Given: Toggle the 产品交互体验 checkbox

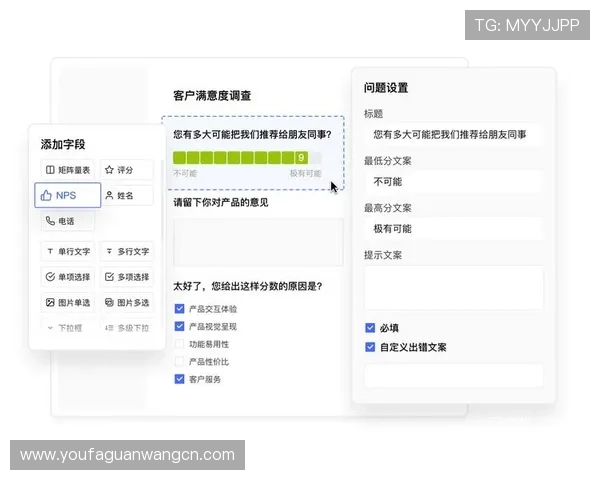Looking at the screenshot, I should (x=179, y=309).
